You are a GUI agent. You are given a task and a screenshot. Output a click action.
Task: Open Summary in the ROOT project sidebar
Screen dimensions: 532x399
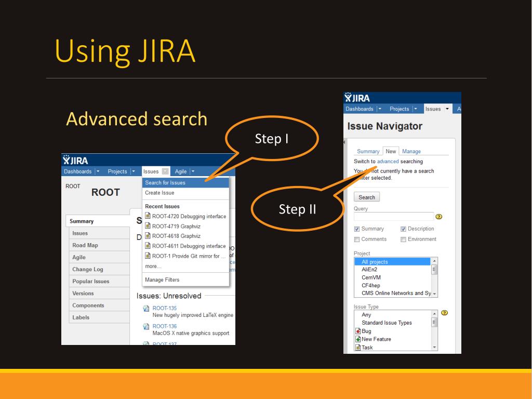point(98,221)
